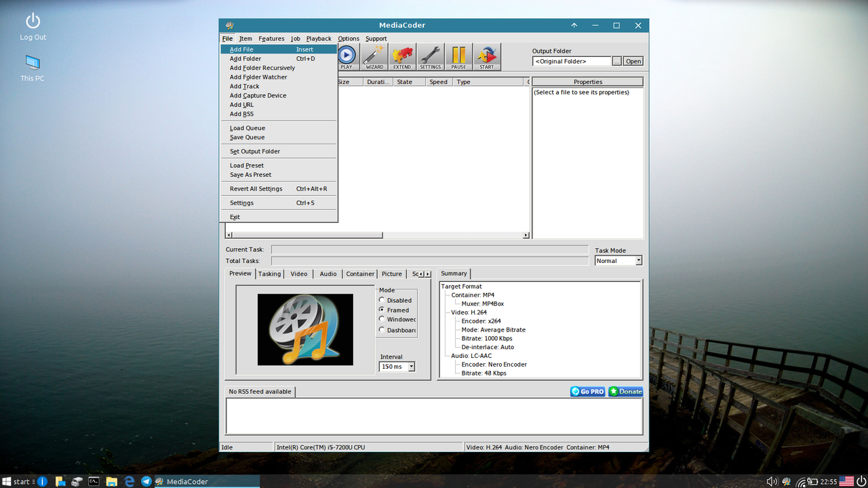Image resolution: width=868 pixels, height=488 pixels.
Task: Click the PLAY toolbar button
Action: (346, 57)
